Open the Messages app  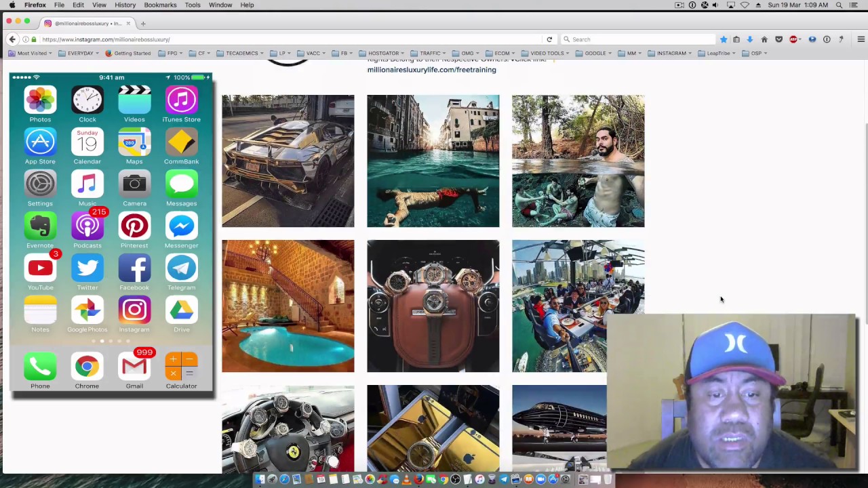(x=181, y=184)
